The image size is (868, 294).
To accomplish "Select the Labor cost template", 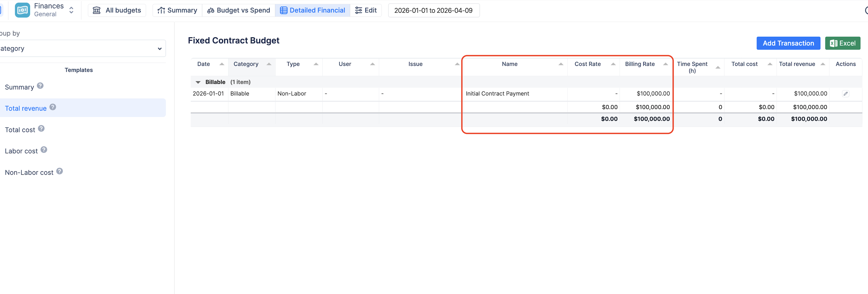I will coord(21,151).
